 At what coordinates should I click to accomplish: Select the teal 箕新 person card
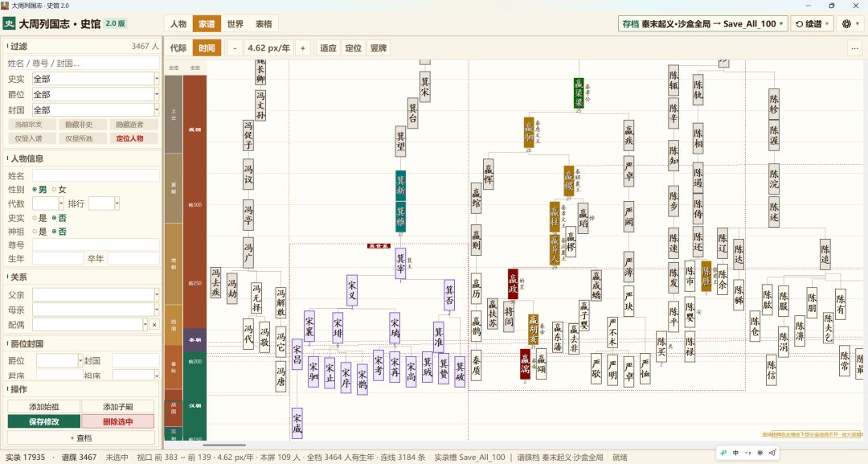(x=400, y=186)
